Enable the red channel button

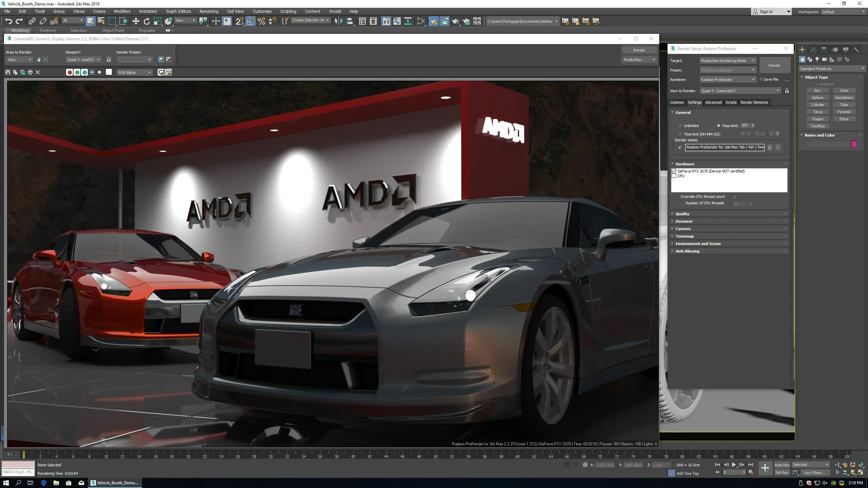point(70,72)
